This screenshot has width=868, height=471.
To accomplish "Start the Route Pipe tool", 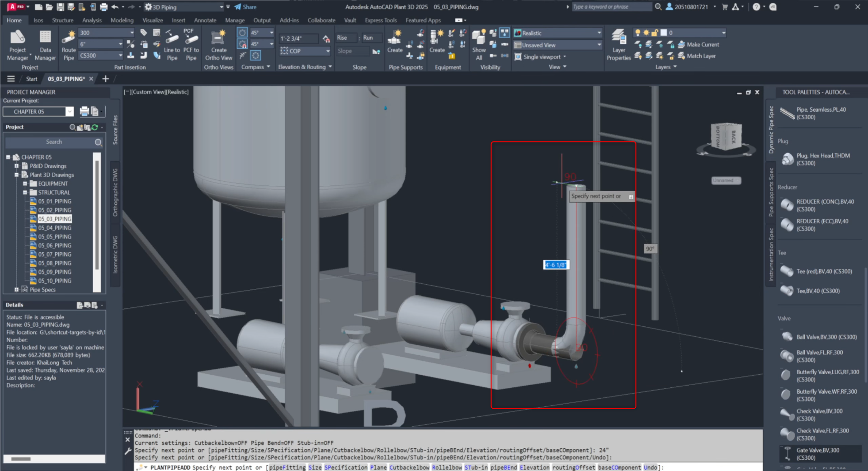I will (x=69, y=45).
